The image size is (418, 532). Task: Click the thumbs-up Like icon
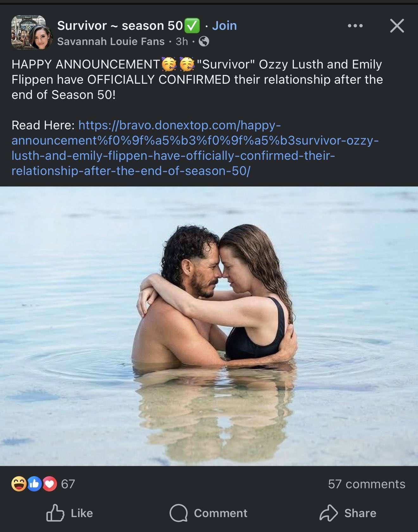(55, 513)
